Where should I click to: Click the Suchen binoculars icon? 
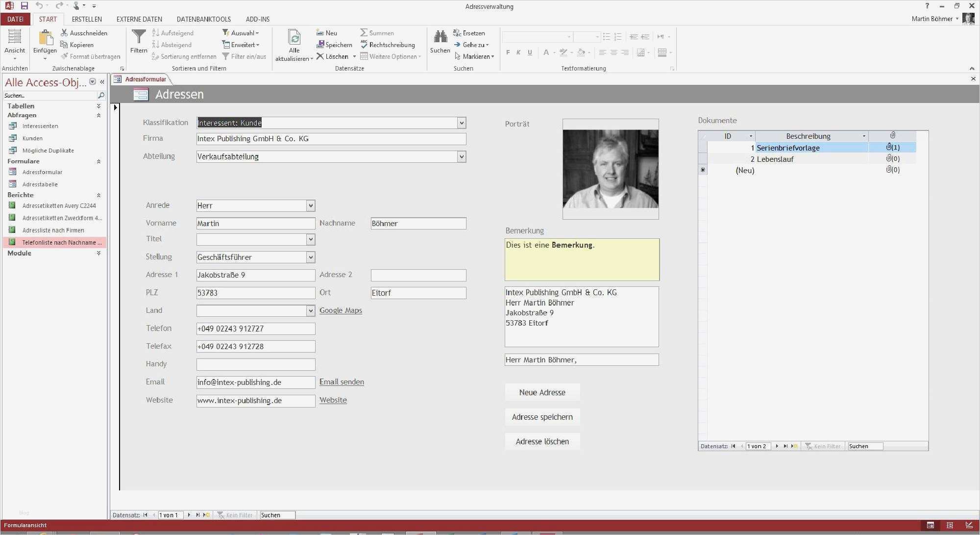coord(440,37)
